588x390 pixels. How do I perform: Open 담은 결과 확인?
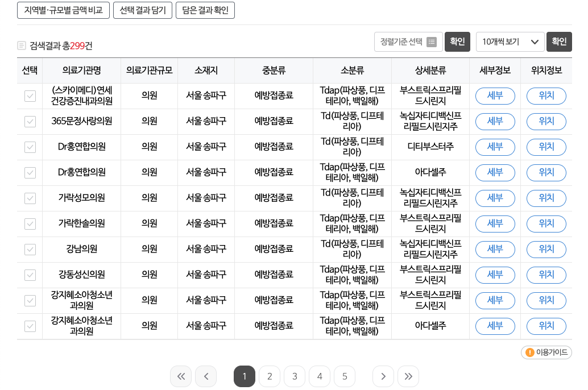(x=205, y=10)
